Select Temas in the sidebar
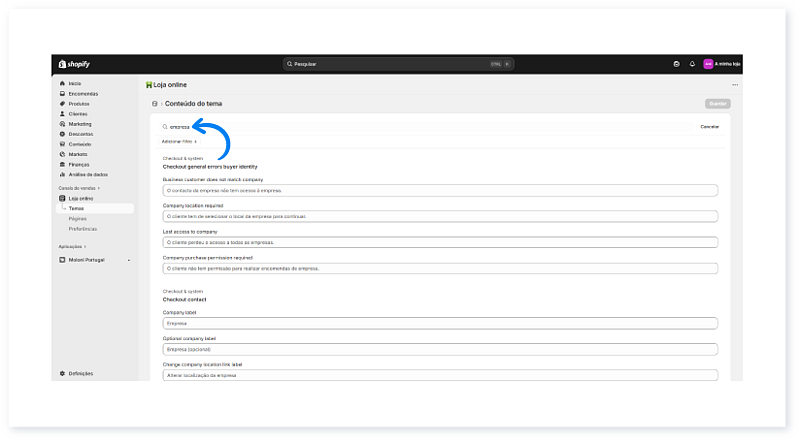This screenshot has height=441, width=800. (x=76, y=208)
